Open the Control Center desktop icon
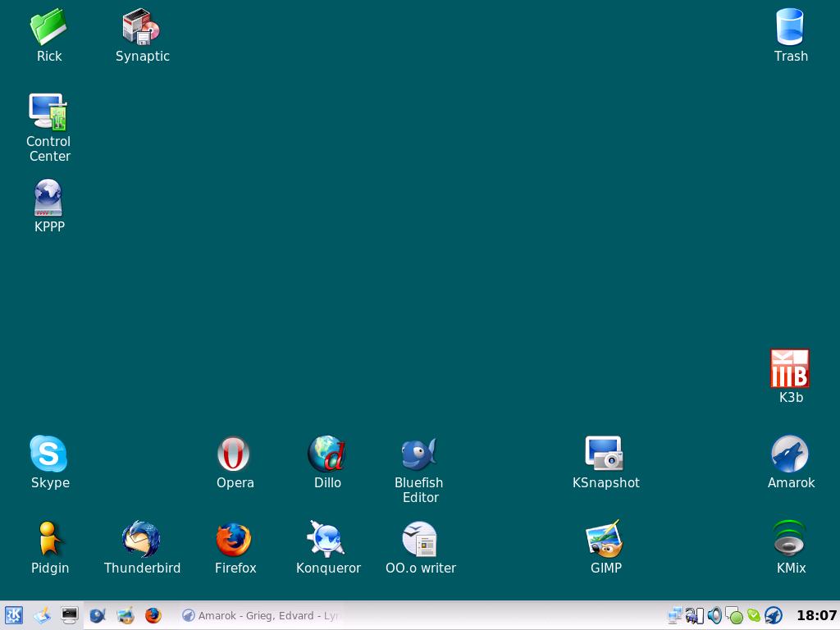This screenshot has height=630, width=840. point(48,112)
